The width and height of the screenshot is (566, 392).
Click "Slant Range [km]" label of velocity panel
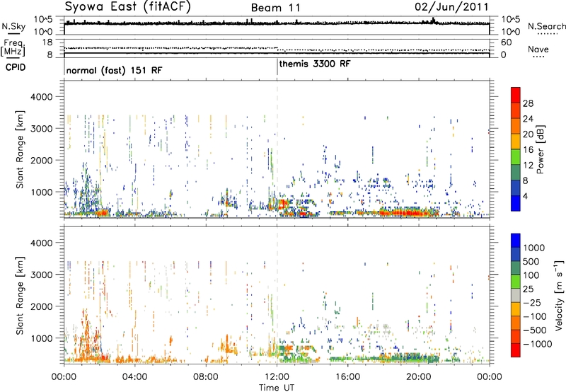point(20,296)
